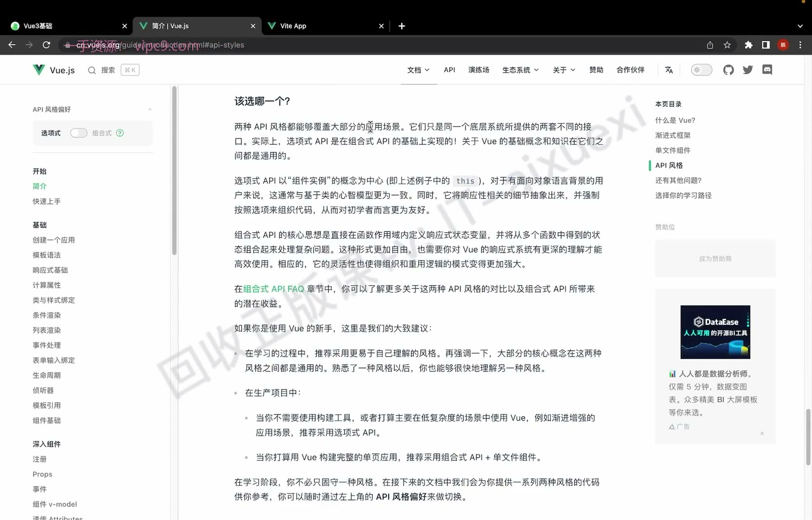Open the API nav item
Image resolution: width=812 pixels, height=520 pixels.
pos(449,70)
